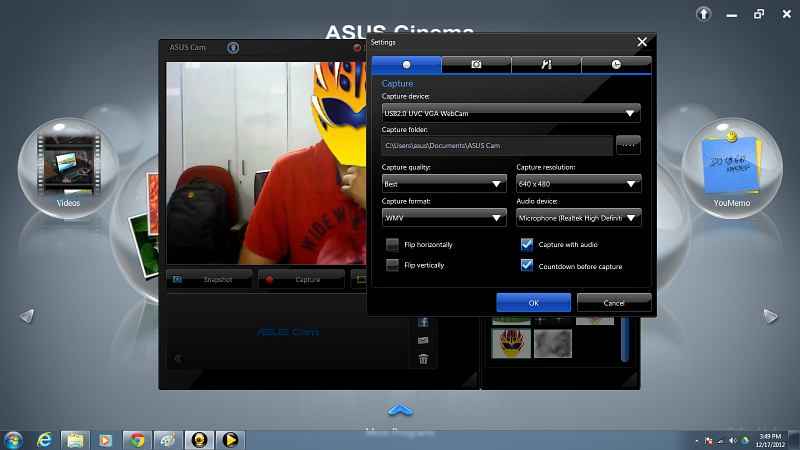The height and width of the screenshot is (450, 800).
Task: Click the red-dot Capture button in ASUS Cam
Action: coord(301,280)
